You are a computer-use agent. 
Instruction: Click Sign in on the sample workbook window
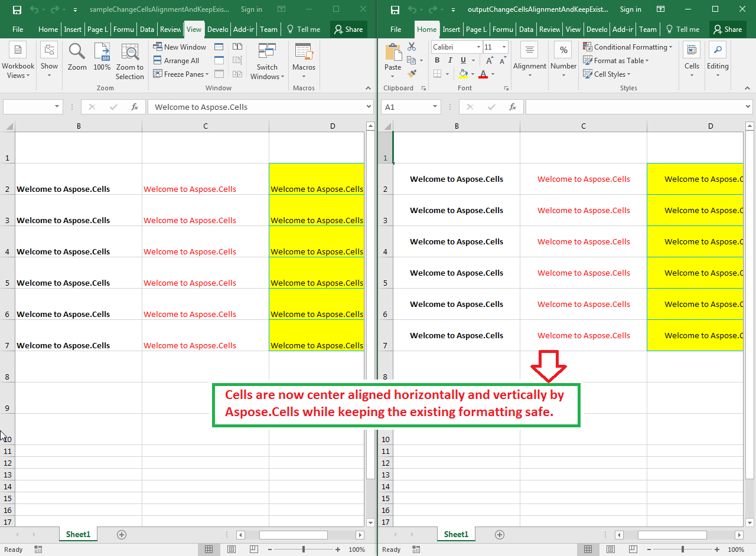click(251, 9)
